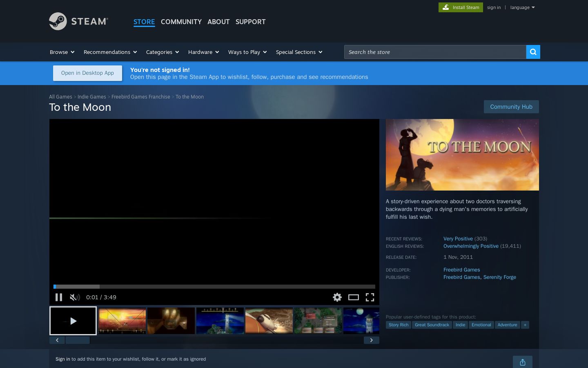Click the Search the store field
This screenshot has width=588, height=368.
point(435,52)
